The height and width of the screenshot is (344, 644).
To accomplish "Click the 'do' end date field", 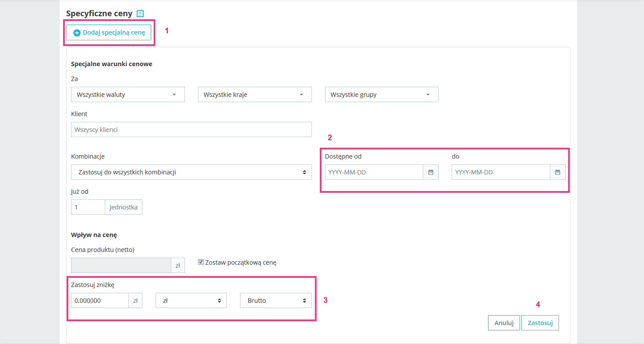I will point(501,172).
